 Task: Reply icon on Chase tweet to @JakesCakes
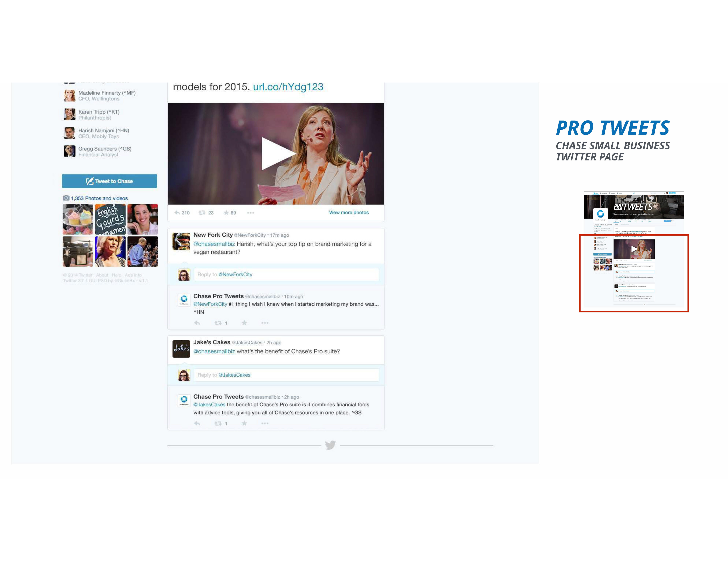point(197,423)
